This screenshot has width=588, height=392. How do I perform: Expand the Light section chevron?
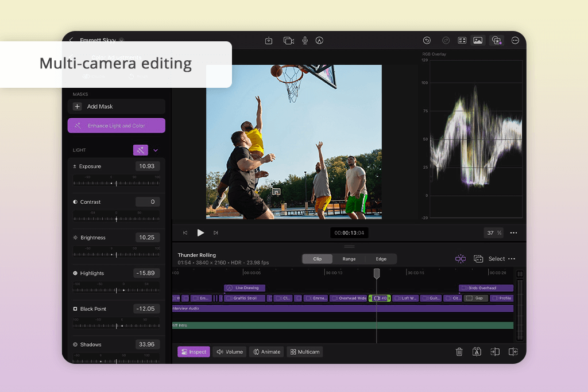click(x=156, y=150)
